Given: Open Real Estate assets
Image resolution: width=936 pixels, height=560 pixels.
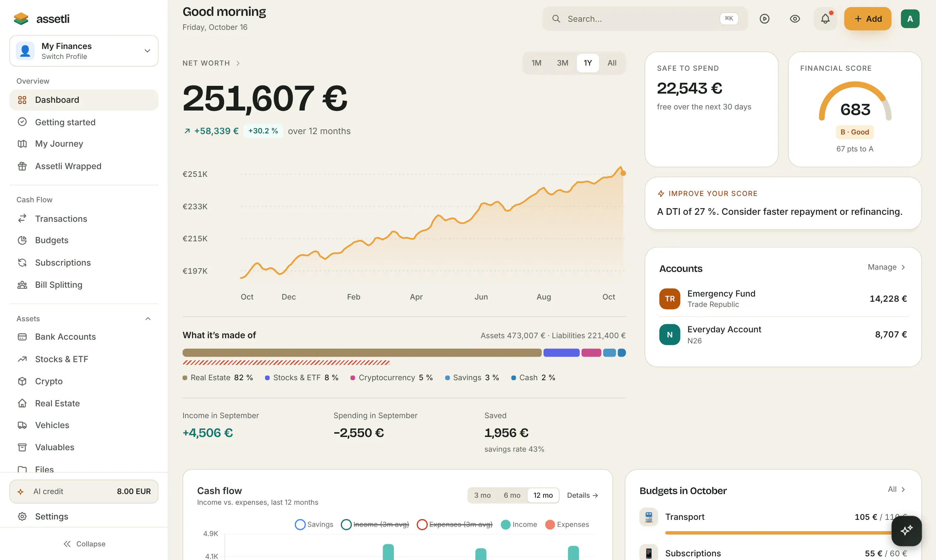Looking at the screenshot, I should coord(84,403).
